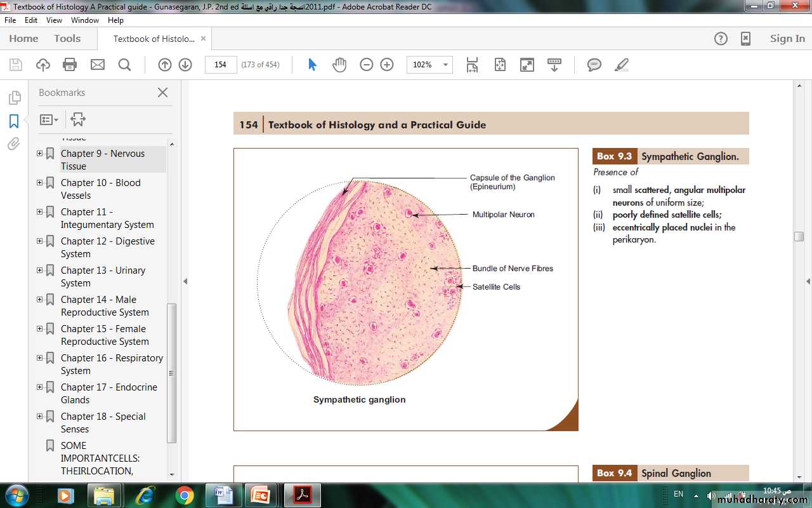Click the Find text magnifier icon

point(124,65)
